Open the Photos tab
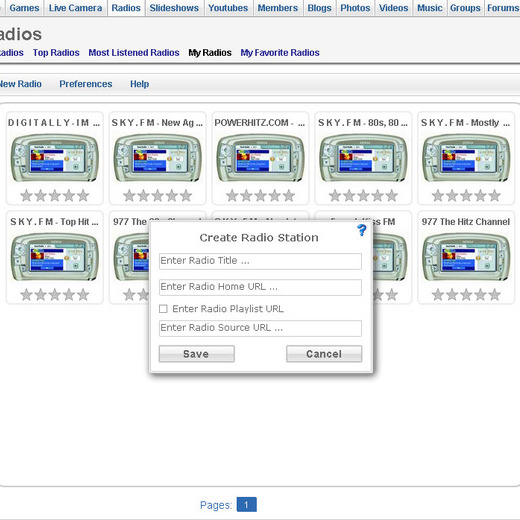 [355, 8]
